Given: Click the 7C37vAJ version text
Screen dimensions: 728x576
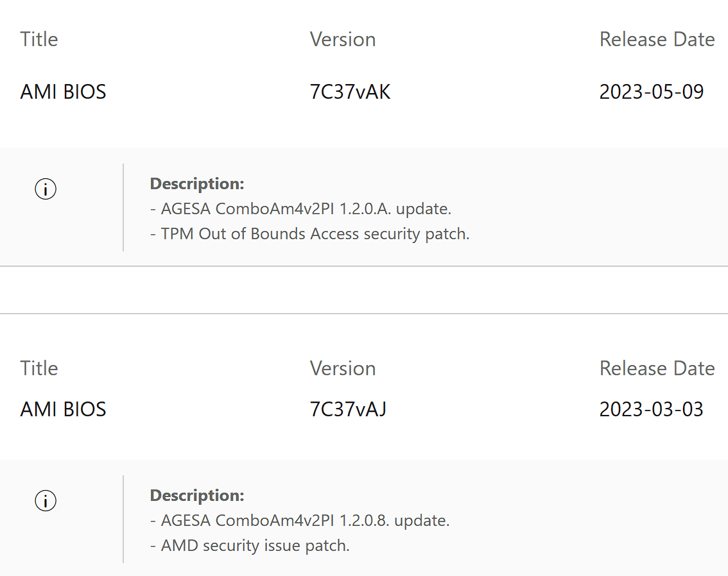Looking at the screenshot, I should (348, 409).
